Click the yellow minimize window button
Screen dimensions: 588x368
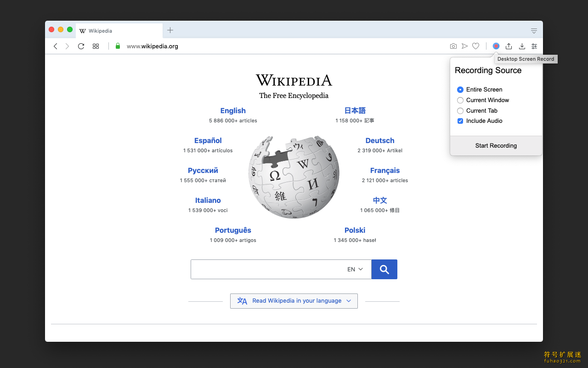tap(61, 29)
